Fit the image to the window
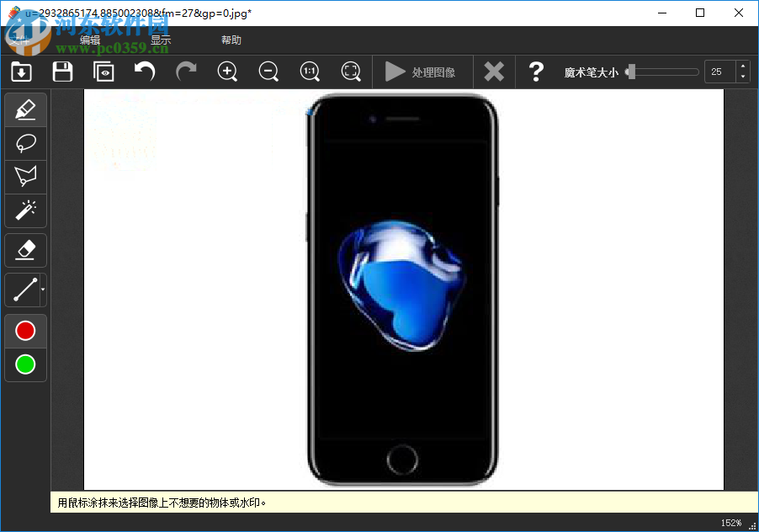Viewport: 759px width, 532px height. (x=351, y=72)
